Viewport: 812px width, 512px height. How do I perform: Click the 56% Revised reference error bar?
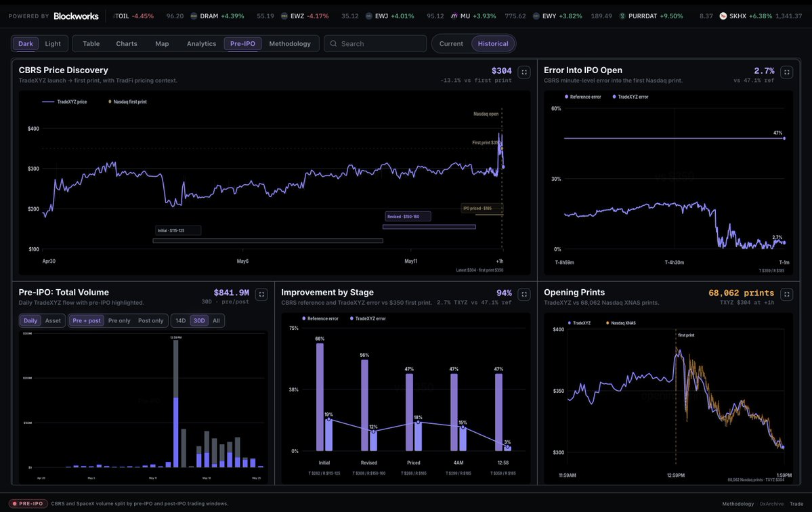pos(364,406)
